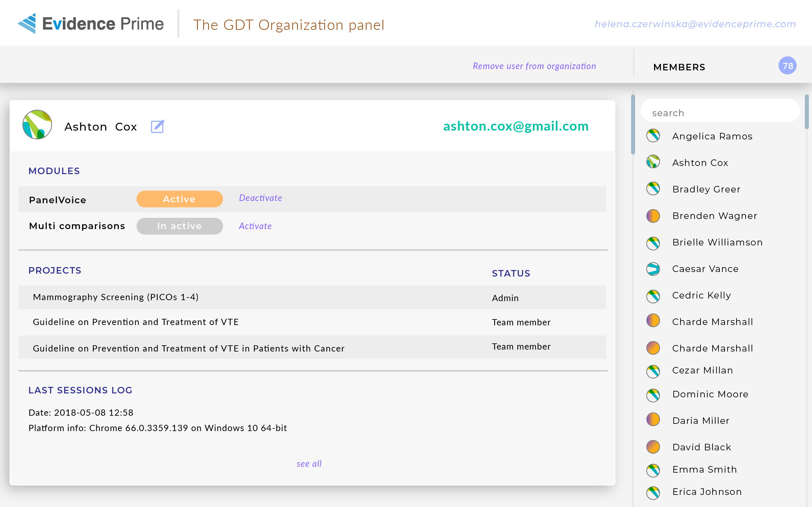Click Remove user from organization
The height and width of the screenshot is (507, 812).
point(534,66)
